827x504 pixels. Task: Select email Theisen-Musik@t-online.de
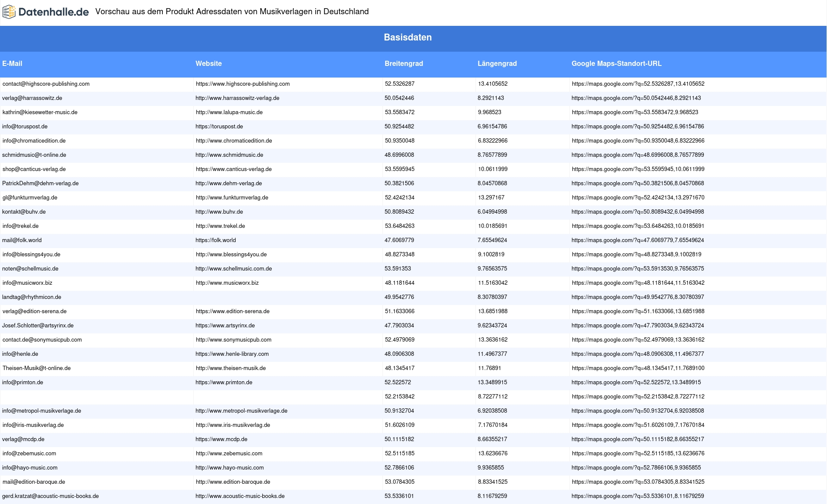pyautogui.click(x=37, y=368)
